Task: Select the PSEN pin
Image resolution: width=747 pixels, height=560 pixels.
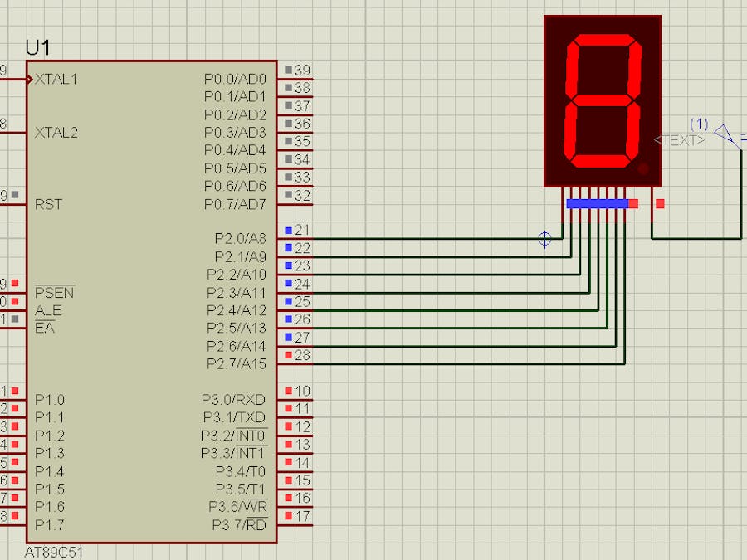Action: tap(55, 293)
